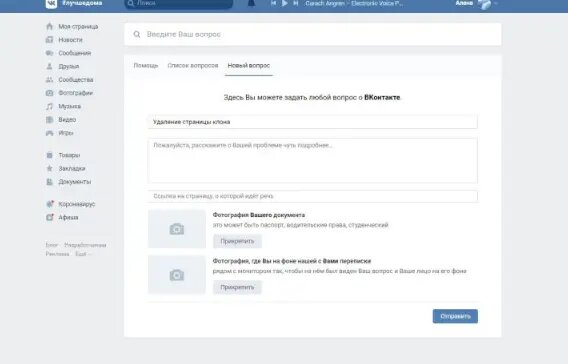Focus the Введите Ваш вопрос search field
Viewport: 568px width, 364px height.
tap(313, 34)
